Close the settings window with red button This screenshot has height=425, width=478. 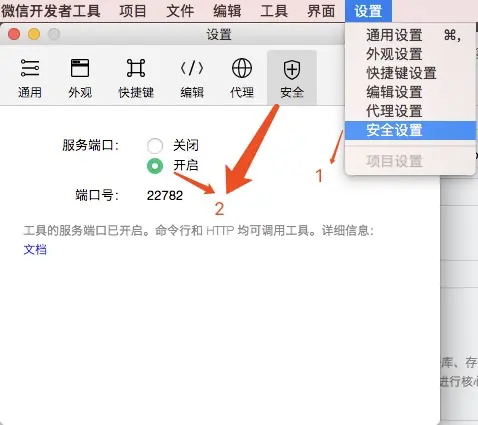pyautogui.click(x=14, y=34)
